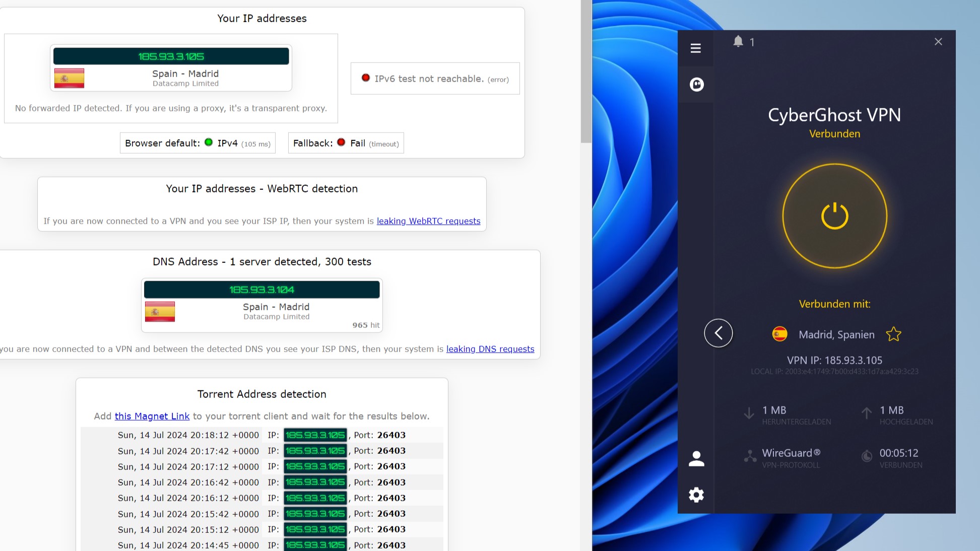Close the CyberGhost VPN window
This screenshot has height=551, width=980.
tap(938, 42)
